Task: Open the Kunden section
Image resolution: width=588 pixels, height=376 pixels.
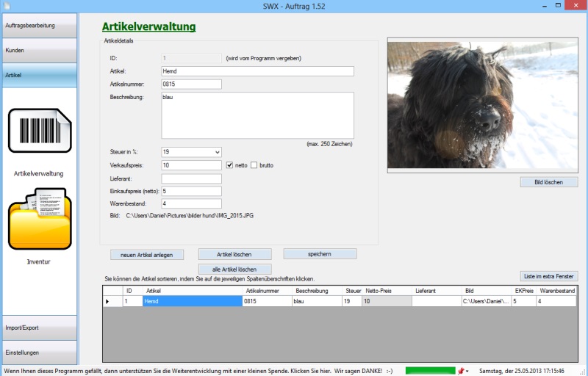Action: click(39, 51)
